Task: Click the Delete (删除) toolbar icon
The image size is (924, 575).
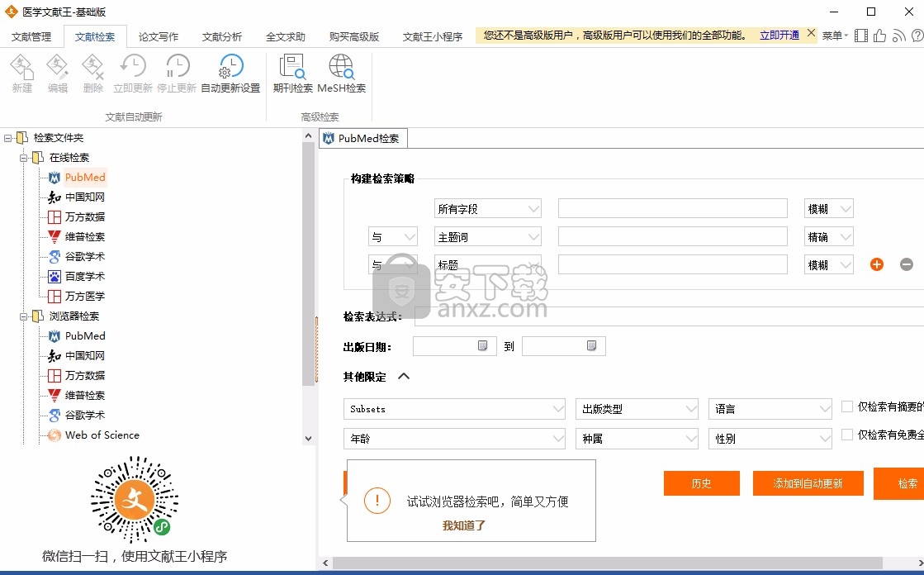Action: coord(92,74)
